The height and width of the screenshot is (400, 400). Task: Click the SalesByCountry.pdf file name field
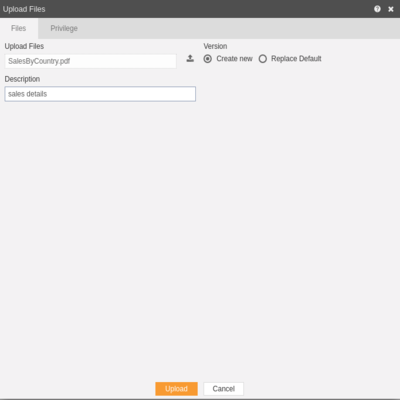90,61
